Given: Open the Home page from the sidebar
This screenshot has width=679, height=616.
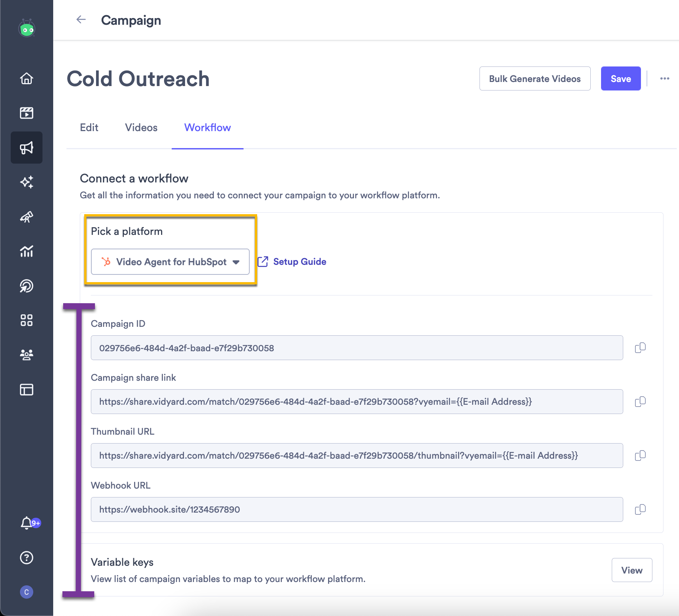Looking at the screenshot, I should click(x=26, y=79).
